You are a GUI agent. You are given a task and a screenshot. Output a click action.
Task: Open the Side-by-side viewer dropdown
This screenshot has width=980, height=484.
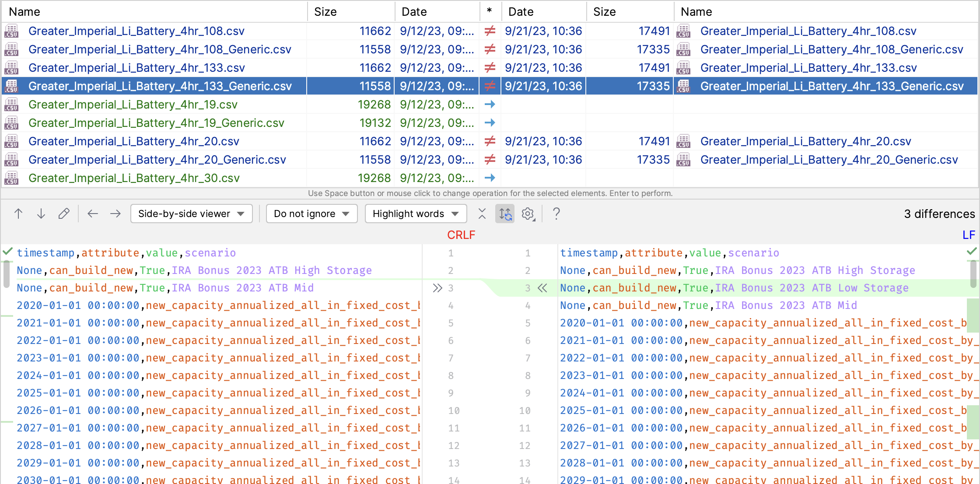191,214
